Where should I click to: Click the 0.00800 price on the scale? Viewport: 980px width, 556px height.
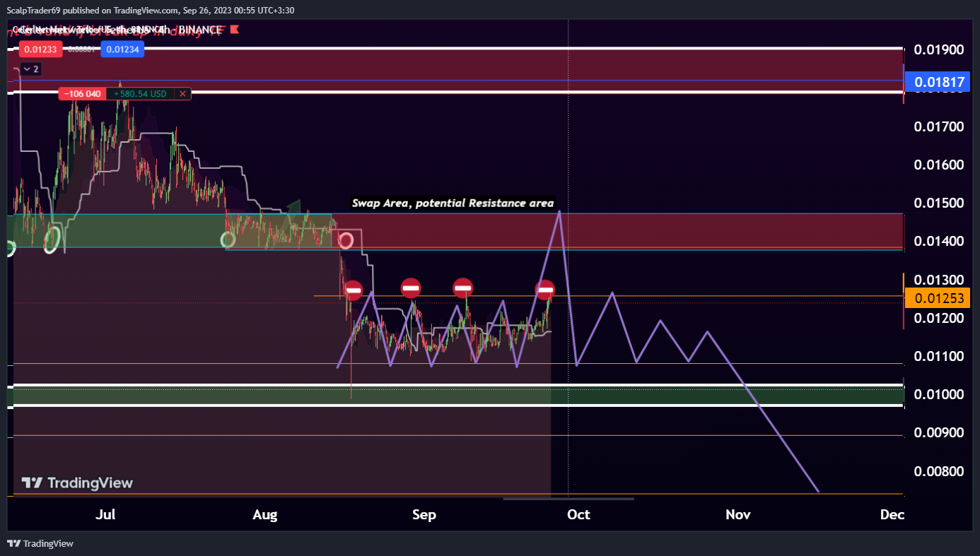939,471
